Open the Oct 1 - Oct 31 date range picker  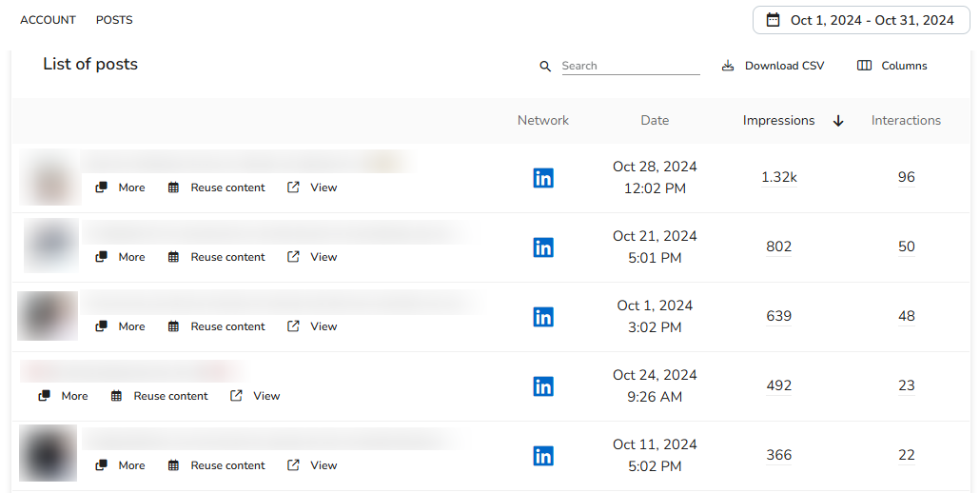(861, 20)
